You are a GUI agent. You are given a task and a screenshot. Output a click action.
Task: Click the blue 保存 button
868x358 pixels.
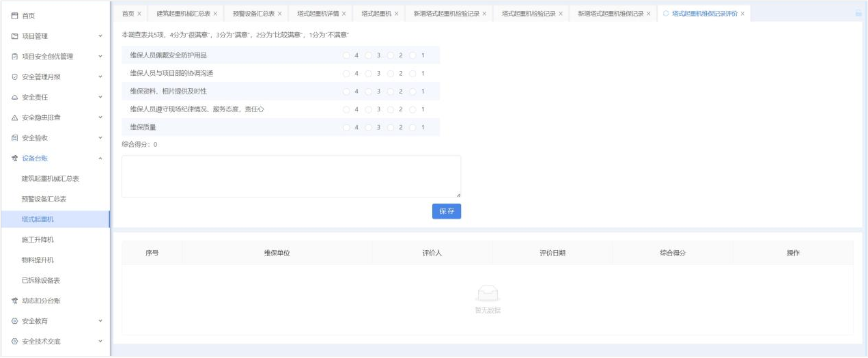pyautogui.click(x=446, y=211)
